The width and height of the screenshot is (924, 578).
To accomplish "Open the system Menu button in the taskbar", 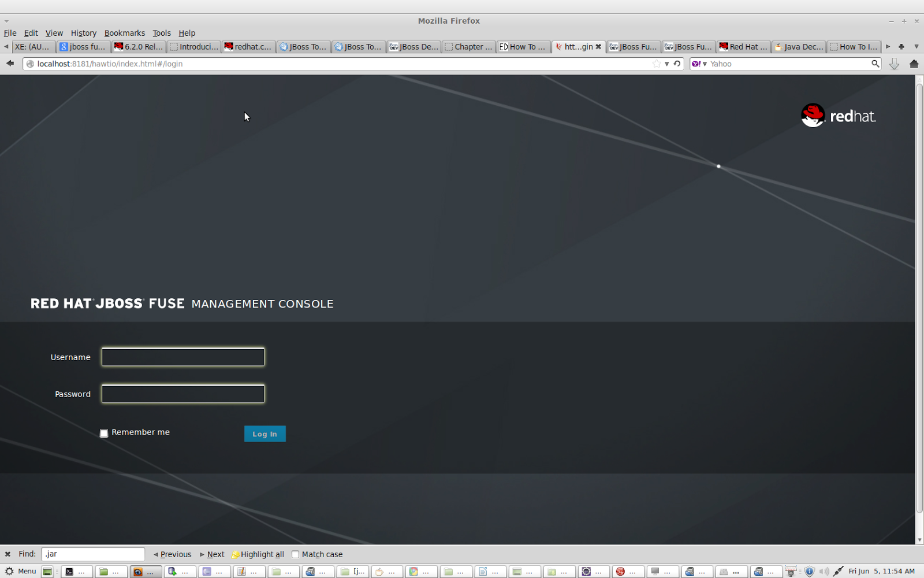I will [21, 572].
